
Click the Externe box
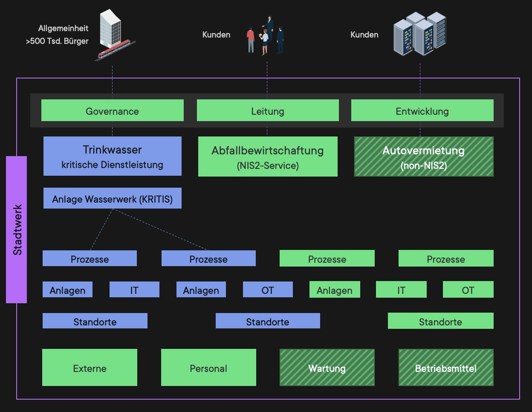[x=90, y=368]
